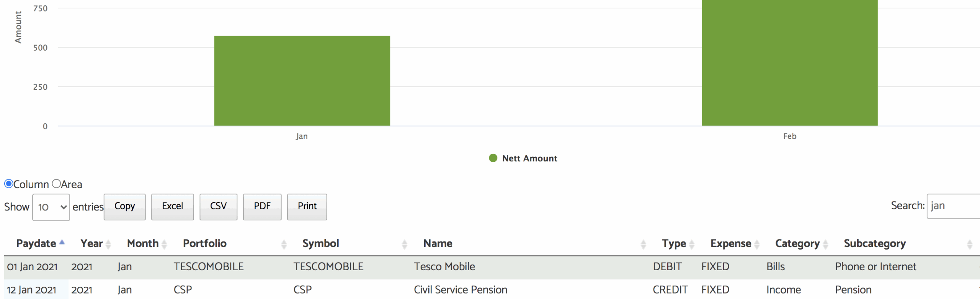Copy table data with Copy button
This screenshot has height=299, width=980.
pos(124,207)
